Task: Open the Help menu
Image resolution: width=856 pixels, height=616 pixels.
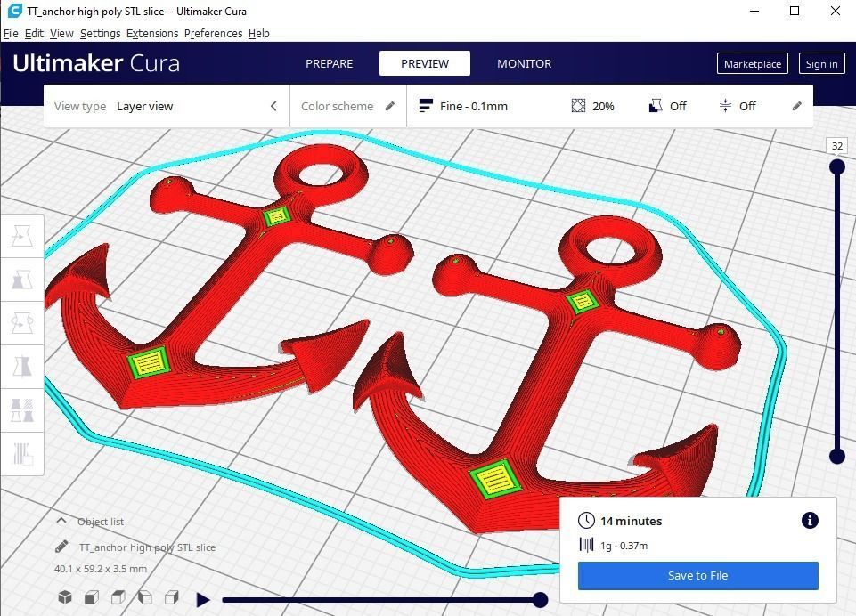Action: click(x=259, y=33)
